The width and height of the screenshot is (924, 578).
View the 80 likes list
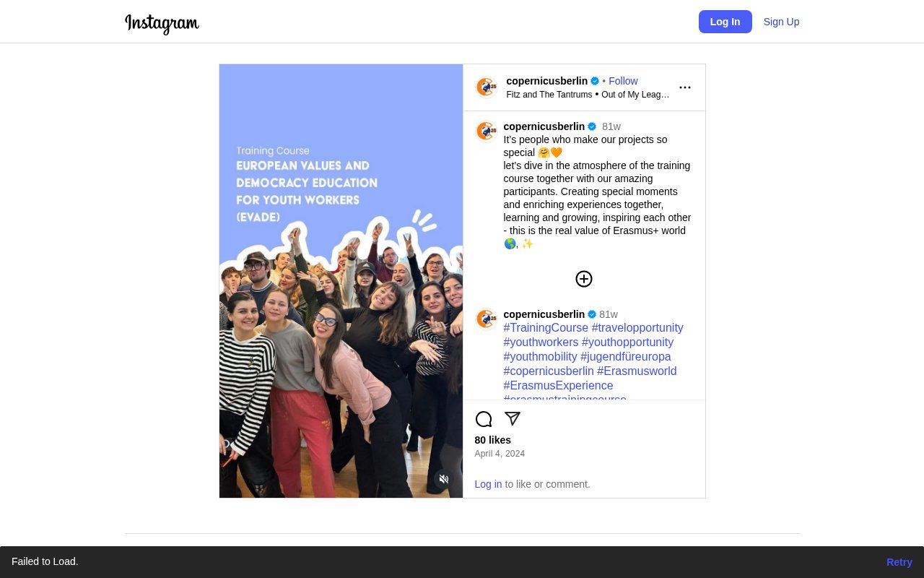tap(492, 440)
